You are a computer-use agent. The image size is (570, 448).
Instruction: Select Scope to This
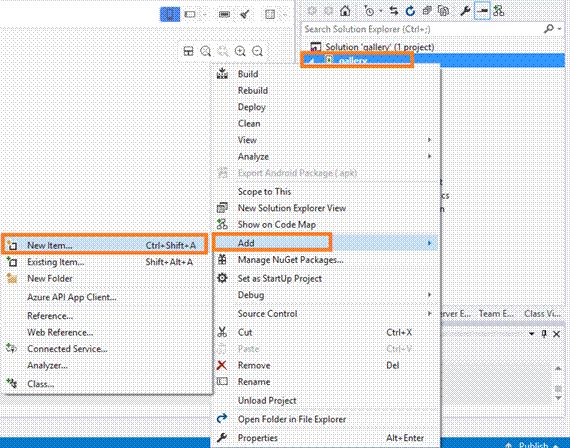325,191
